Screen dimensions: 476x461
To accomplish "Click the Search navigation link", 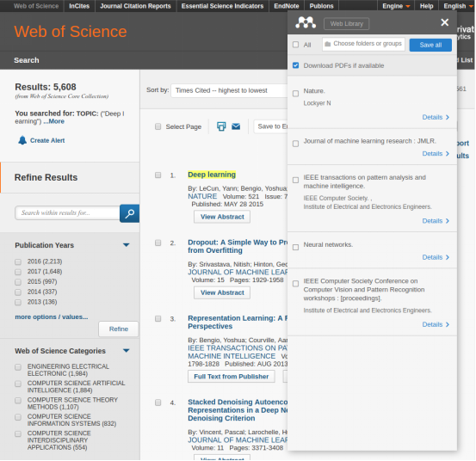I will (x=27, y=60).
